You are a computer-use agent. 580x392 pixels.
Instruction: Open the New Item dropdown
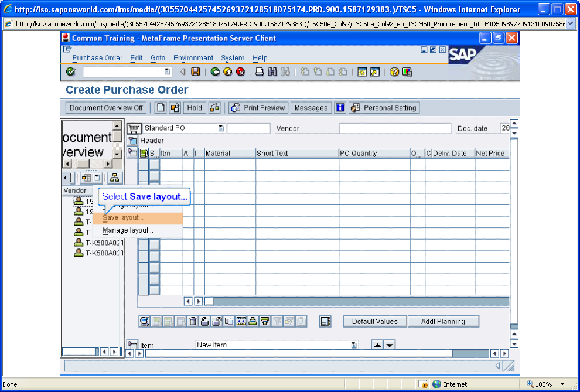point(354,345)
